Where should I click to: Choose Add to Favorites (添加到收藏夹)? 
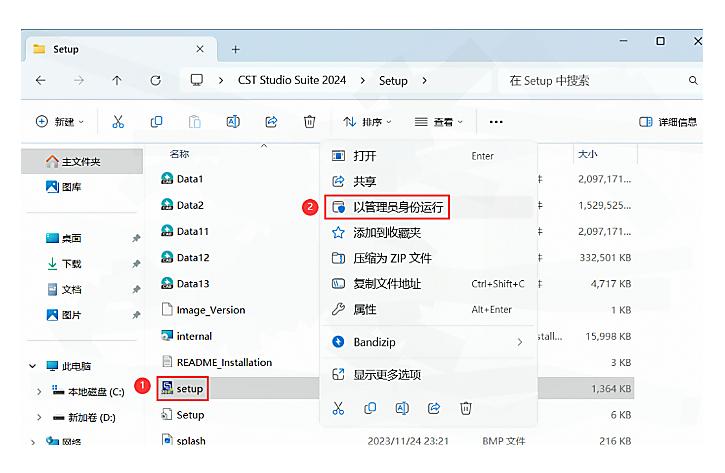coord(428,233)
